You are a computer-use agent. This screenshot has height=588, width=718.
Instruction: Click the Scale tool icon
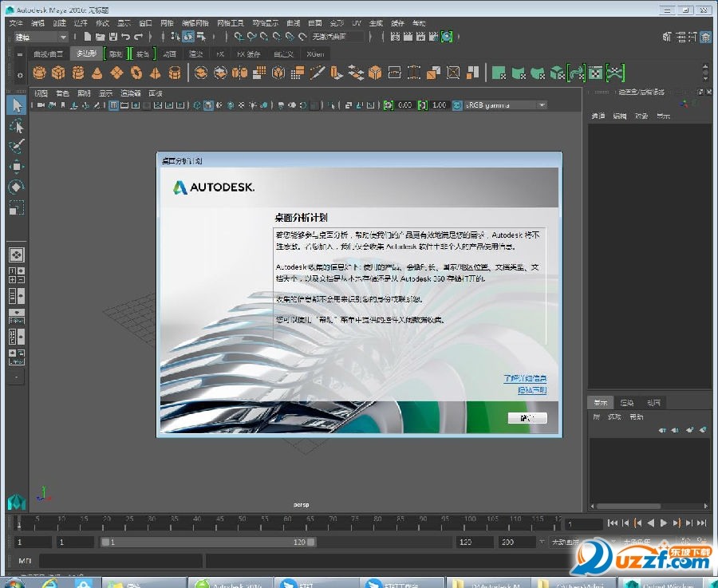click(x=16, y=207)
